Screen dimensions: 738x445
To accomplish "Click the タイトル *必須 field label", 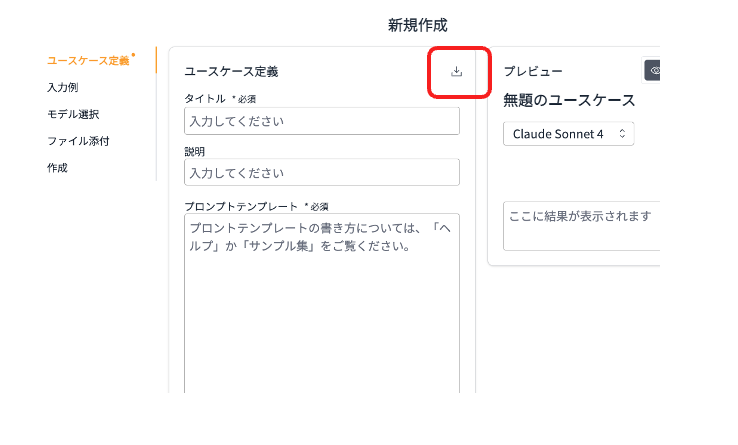I will pos(220,99).
